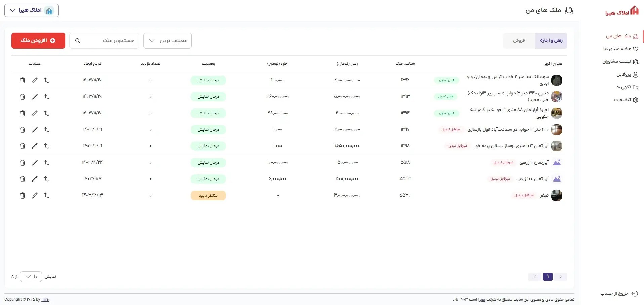The height and width of the screenshot is (305, 644).
Task: Delete property listing with ID ۵۵۲۳
Action: click(23, 179)
